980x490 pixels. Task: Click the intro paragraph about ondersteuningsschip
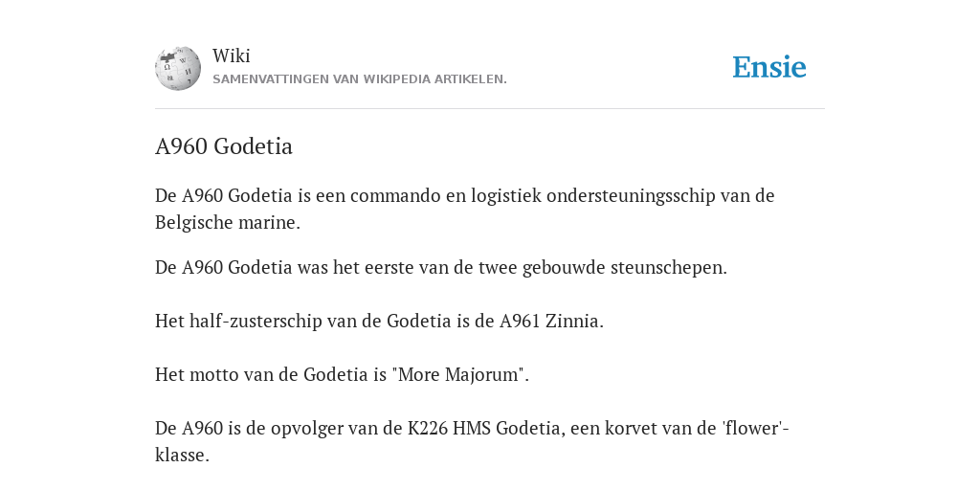coord(465,209)
